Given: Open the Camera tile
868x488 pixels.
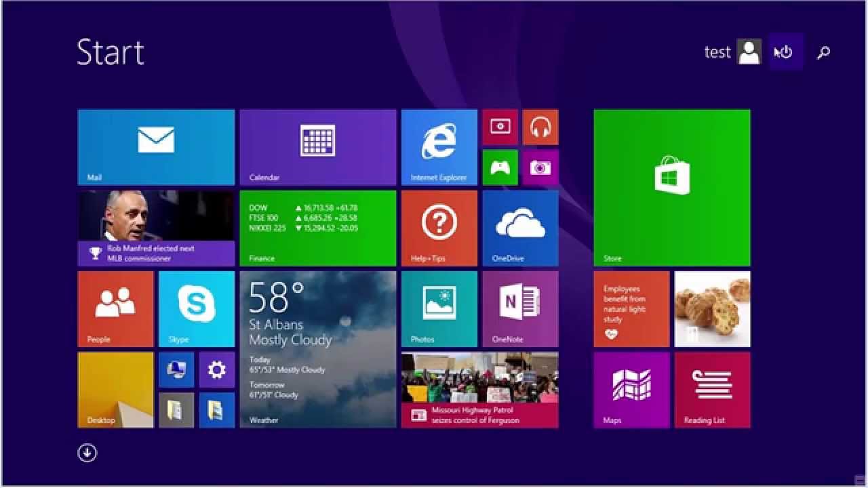Looking at the screenshot, I should coord(540,167).
